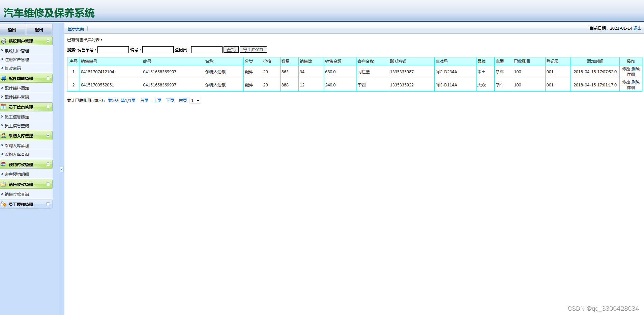
Task: Open 采购入库添加 in the sidebar
Action: (17, 146)
